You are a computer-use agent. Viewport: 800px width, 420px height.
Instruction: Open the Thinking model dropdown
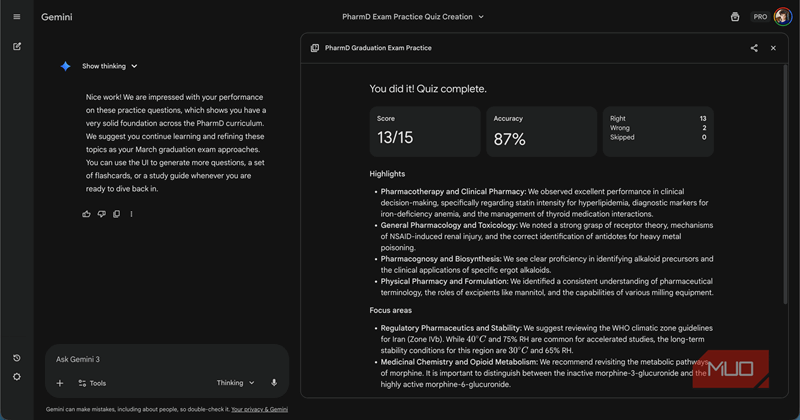click(x=236, y=383)
